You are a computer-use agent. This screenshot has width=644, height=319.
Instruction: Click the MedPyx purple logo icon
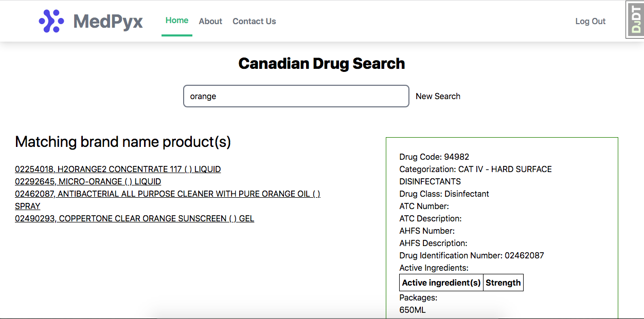(51, 21)
